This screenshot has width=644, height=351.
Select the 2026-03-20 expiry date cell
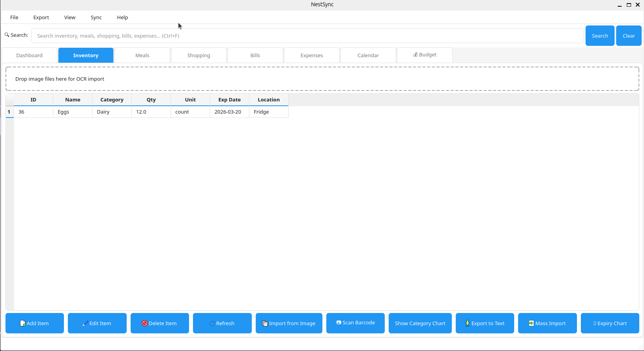[229, 112]
